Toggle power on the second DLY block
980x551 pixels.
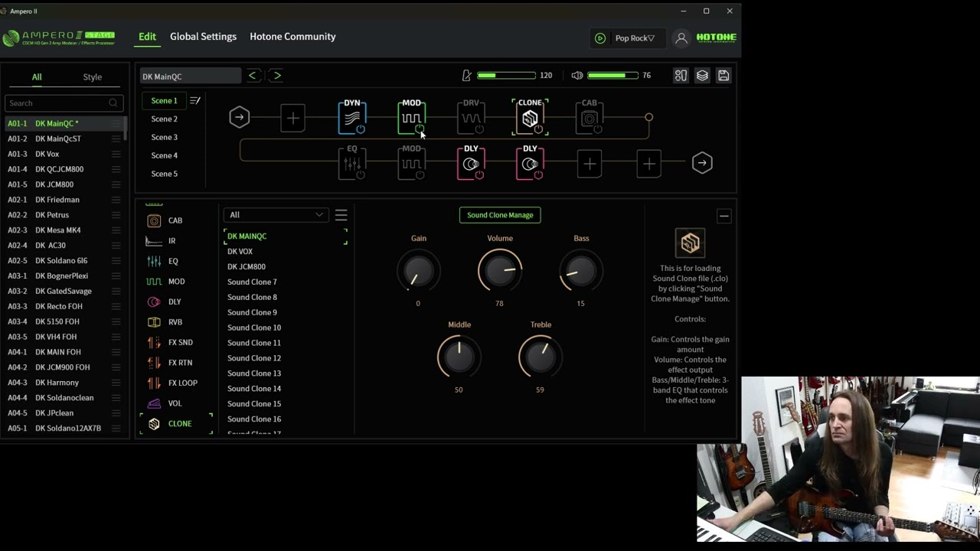538,175
